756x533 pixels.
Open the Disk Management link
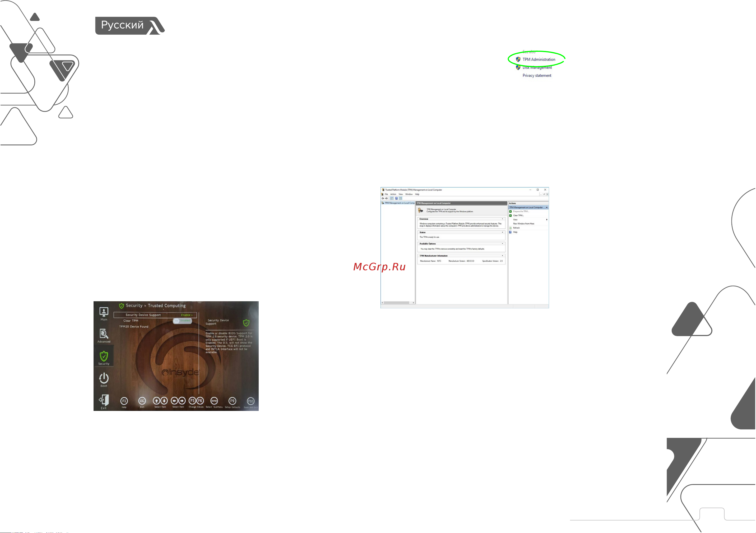click(x=537, y=67)
